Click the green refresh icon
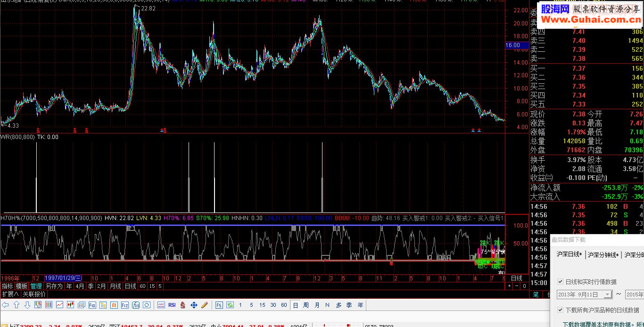This screenshot has height=327, width=644. (x=230, y=305)
